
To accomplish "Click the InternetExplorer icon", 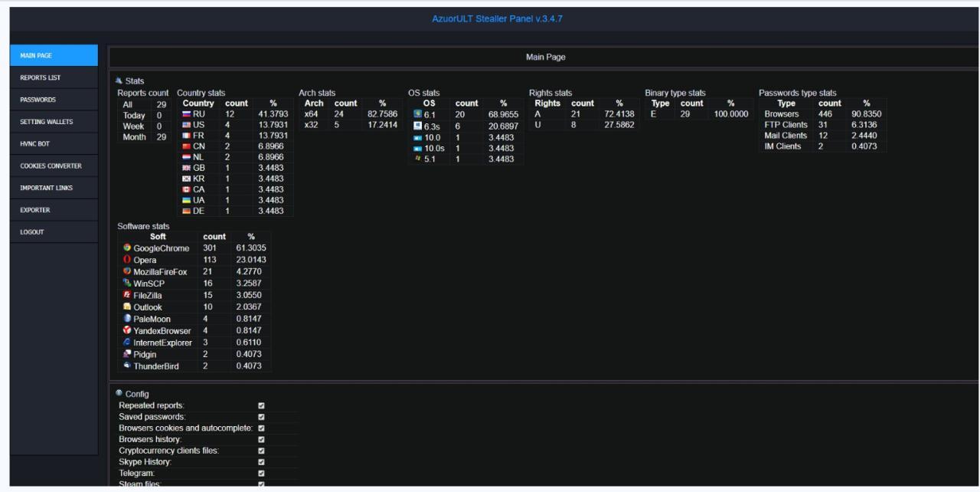I will point(127,343).
